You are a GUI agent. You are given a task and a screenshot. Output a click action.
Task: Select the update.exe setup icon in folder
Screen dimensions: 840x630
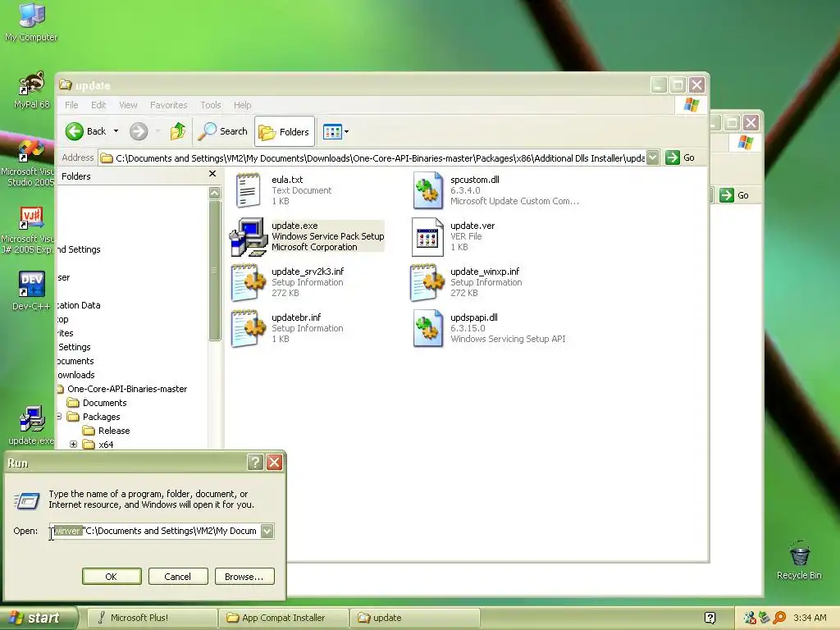[248, 237]
